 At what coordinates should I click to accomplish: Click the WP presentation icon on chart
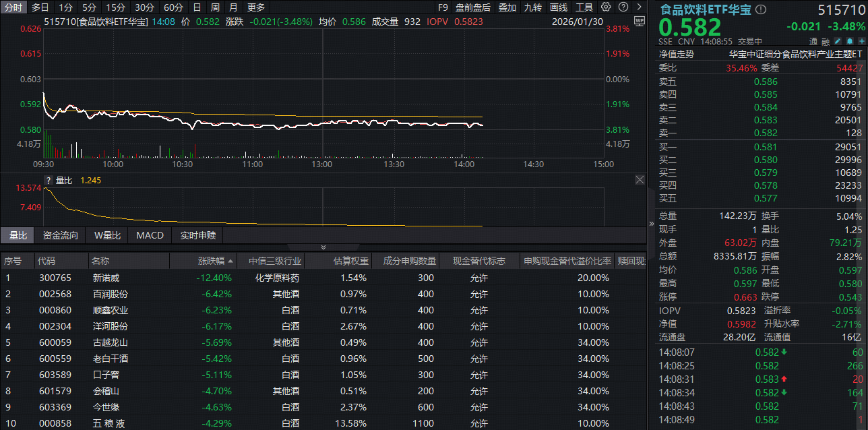coord(639,21)
